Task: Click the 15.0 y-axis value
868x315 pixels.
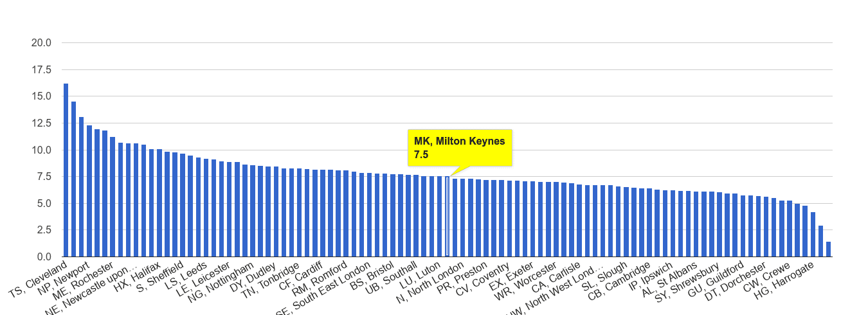Action: [41, 96]
